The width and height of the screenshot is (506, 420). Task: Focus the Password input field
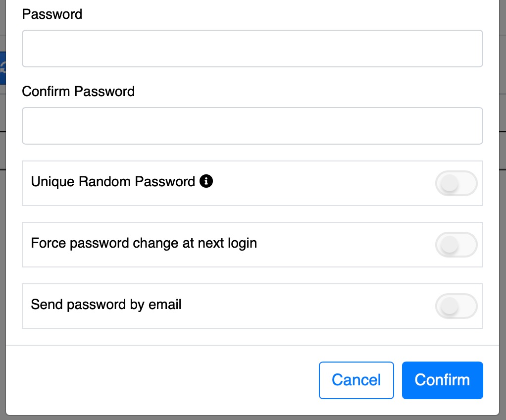click(253, 49)
